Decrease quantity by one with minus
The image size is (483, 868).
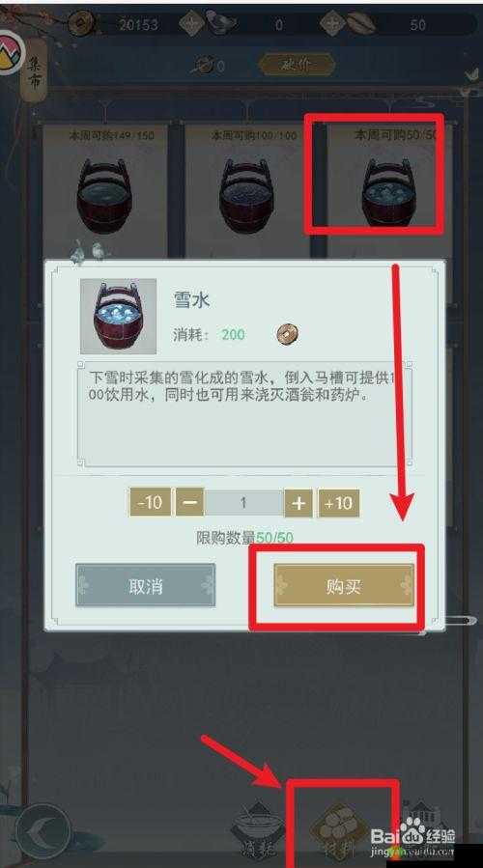pyautogui.click(x=190, y=503)
